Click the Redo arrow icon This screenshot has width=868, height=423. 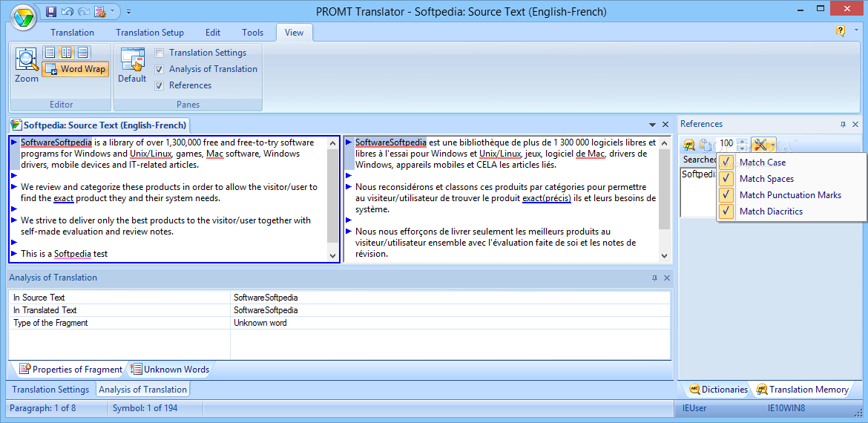click(83, 11)
